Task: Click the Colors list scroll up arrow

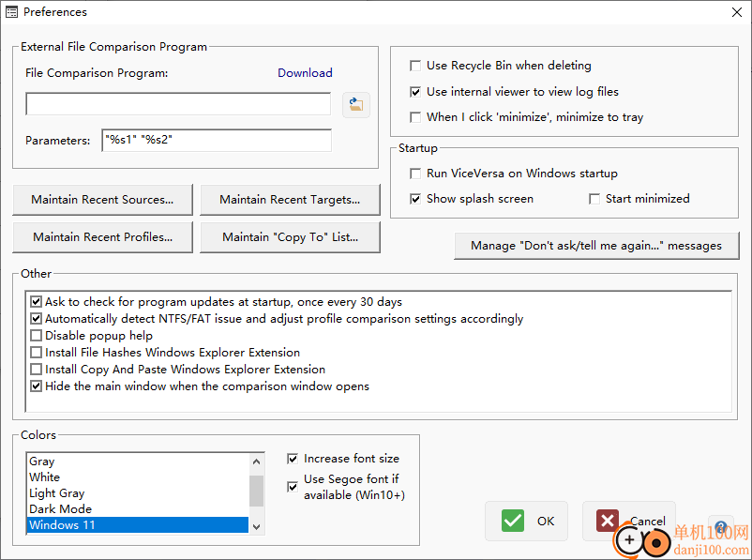Action: pos(257,462)
